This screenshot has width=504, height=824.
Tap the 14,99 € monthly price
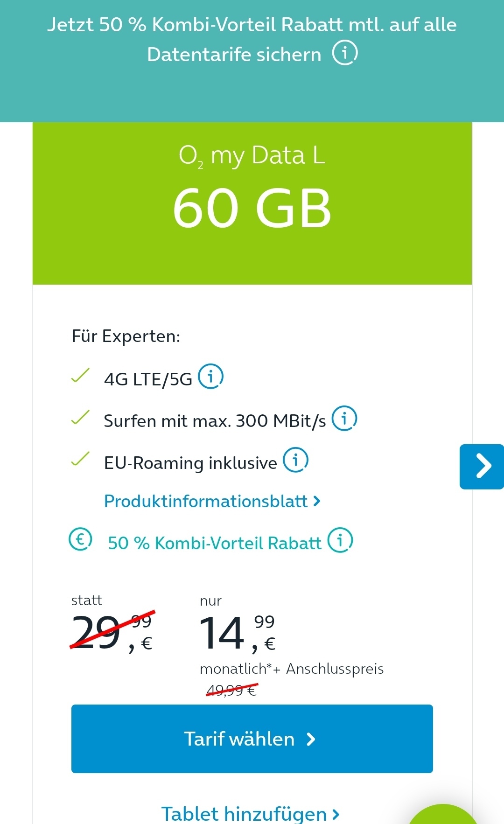237,633
